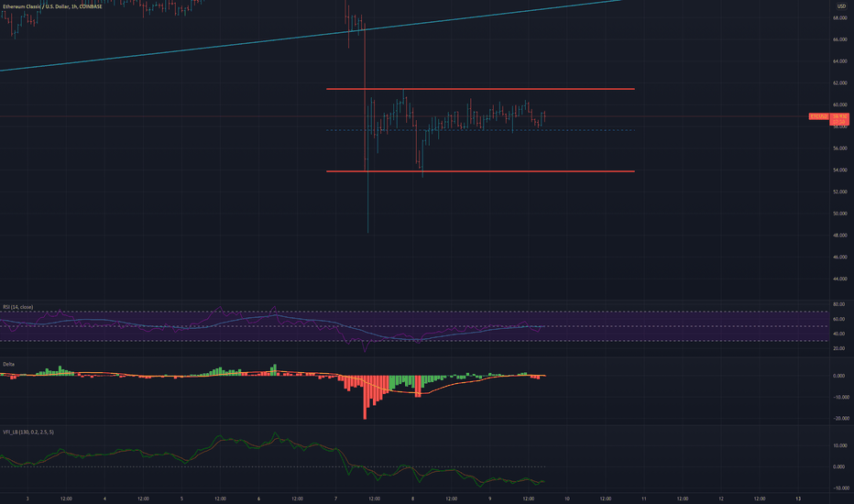This screenshot has height=504, width=854.
Task: Click the 46.000 price axis label
Action: click(x=840, y=257)
